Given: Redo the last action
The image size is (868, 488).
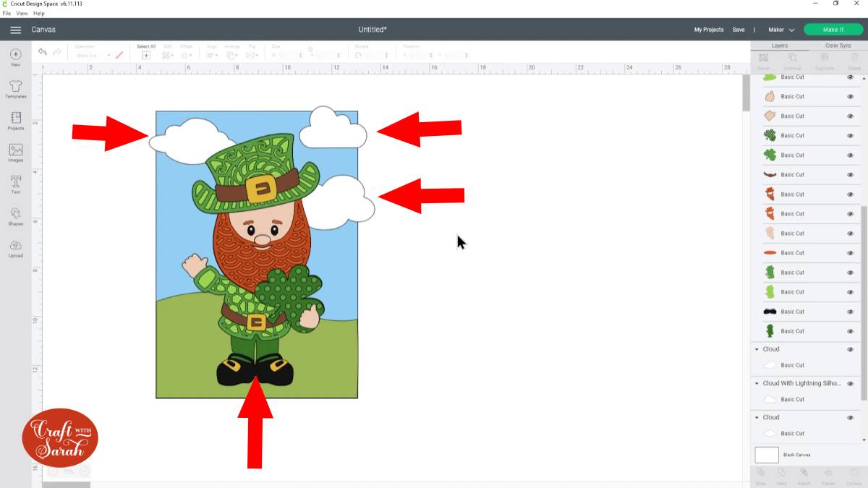Looking at the screenshot, I should coord(57,52).
